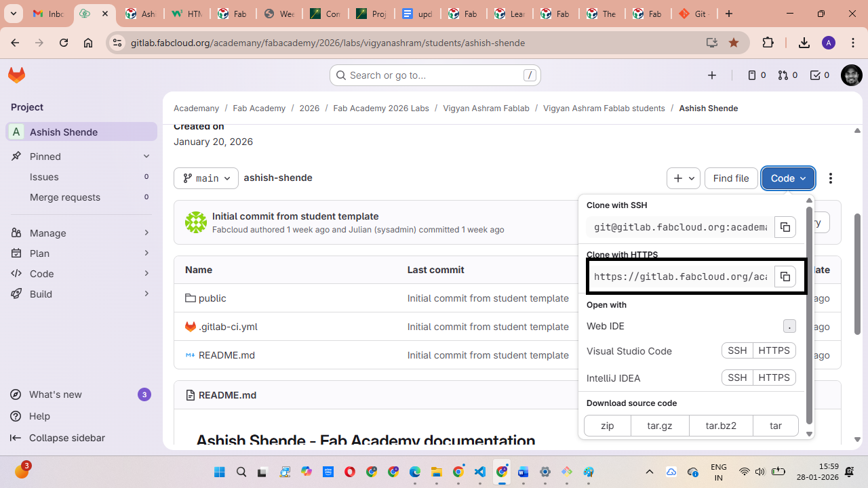Switch to the Gmail Inbox tab
The image size is (868, 488).
(x=48, y=14)
